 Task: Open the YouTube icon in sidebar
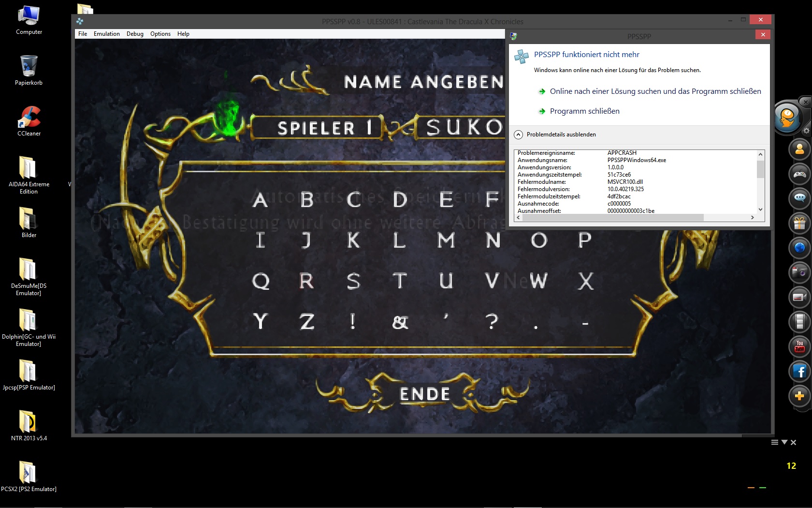(x=799, y=346)
